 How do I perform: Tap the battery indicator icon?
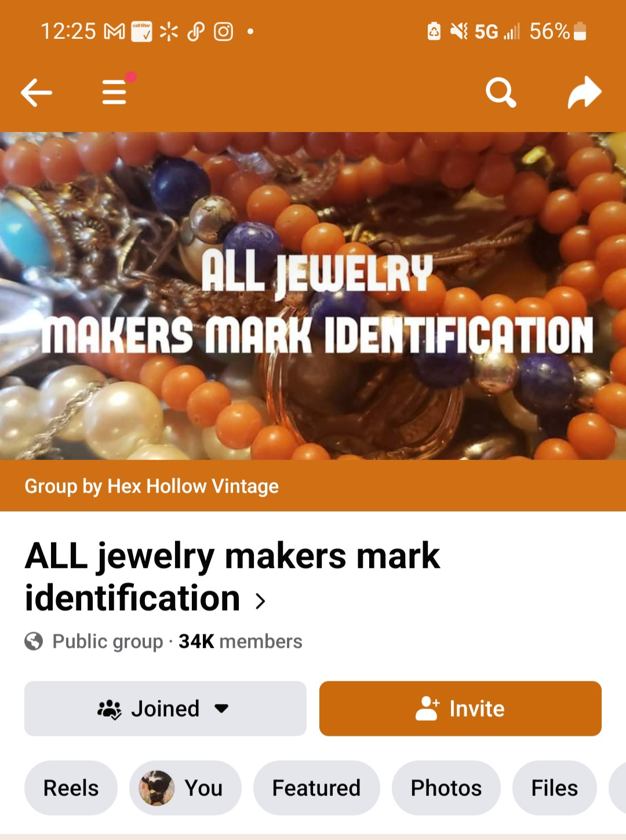tap(580, 31)
